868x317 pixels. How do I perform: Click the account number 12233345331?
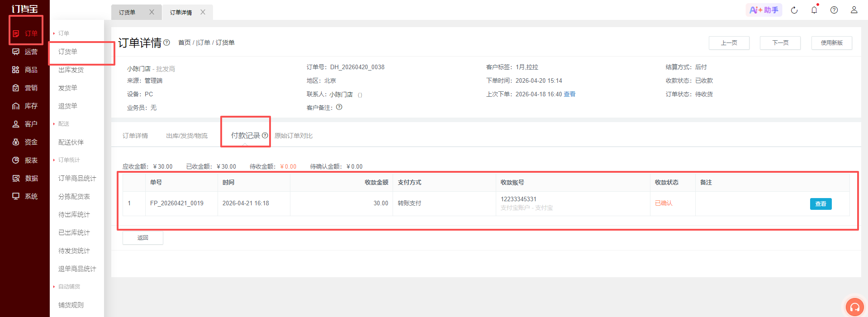518,199
